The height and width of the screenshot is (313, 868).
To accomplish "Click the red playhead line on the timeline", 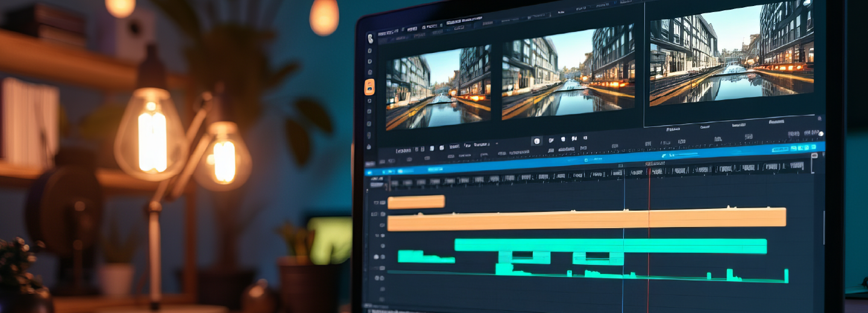I will click(649, 241).
